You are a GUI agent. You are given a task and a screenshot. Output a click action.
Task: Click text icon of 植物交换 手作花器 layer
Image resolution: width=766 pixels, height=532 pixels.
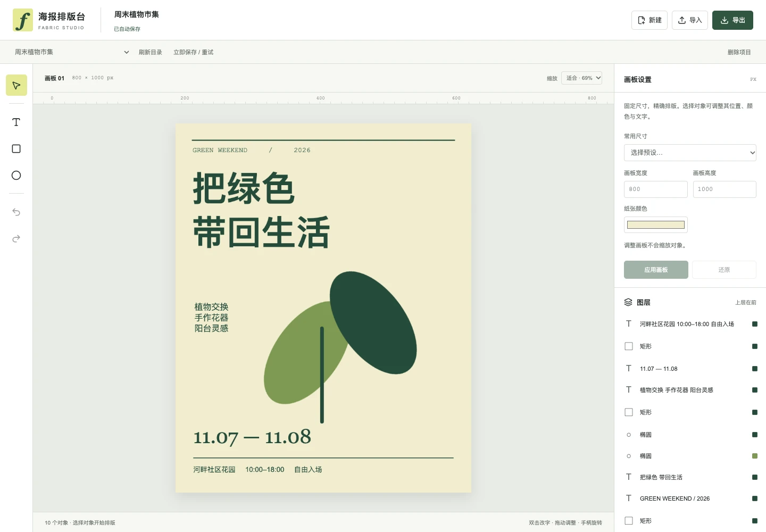pos(629,389)
